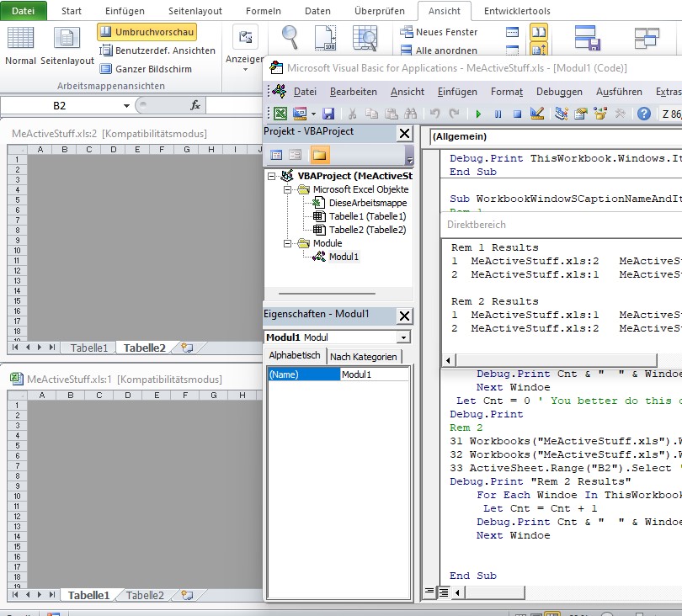Open the VBA Ausführen menu

pyautogui.click(x=619, y=92)
